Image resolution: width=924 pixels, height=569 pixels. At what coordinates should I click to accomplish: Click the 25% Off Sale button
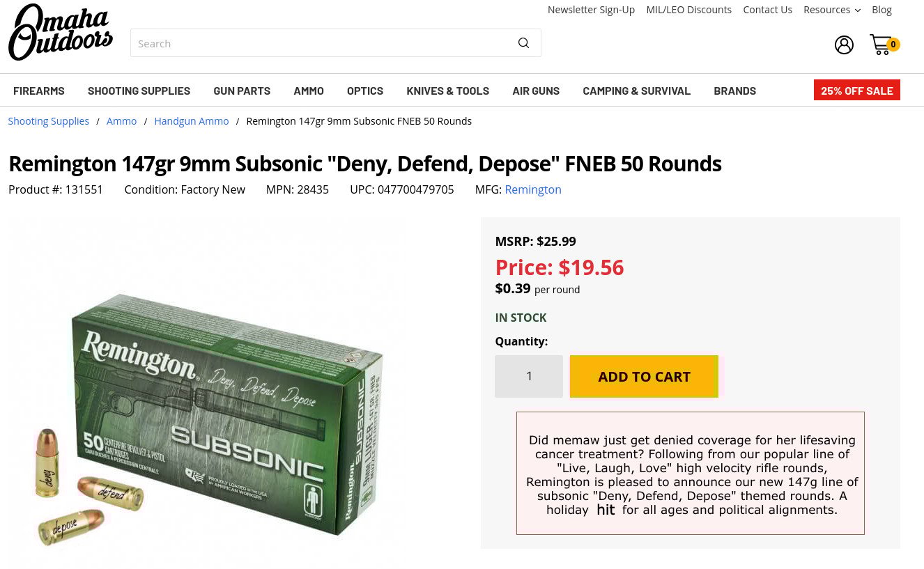click(x=856, y=91)
